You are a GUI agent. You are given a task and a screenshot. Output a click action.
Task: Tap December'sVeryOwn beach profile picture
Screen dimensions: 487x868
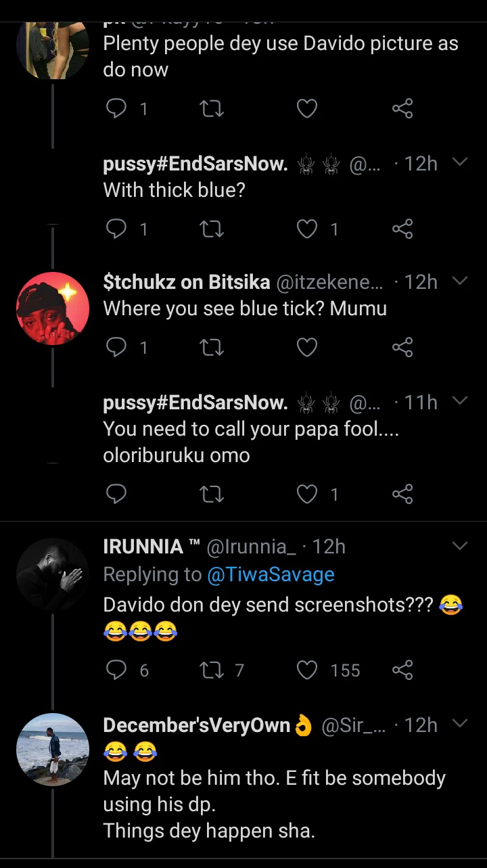click(x=53, y=750)
